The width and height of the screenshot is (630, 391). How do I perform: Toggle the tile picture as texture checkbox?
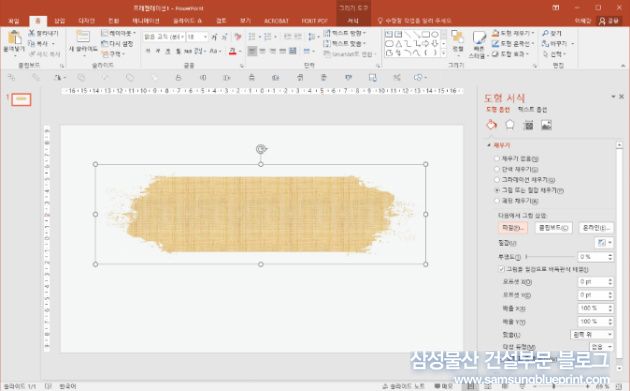click(501, 269)
